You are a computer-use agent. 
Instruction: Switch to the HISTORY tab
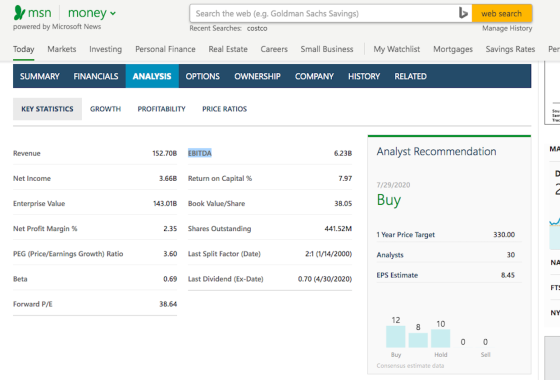(x=364, y=76)
